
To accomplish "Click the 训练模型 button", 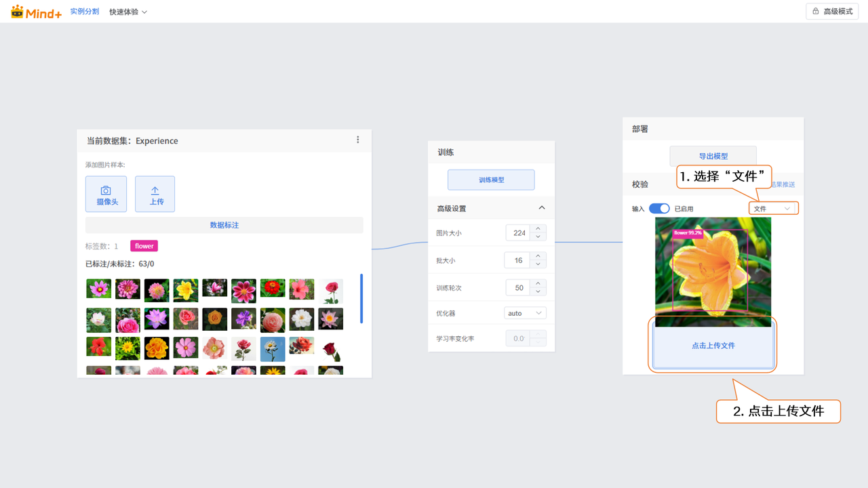I will 491,180.
